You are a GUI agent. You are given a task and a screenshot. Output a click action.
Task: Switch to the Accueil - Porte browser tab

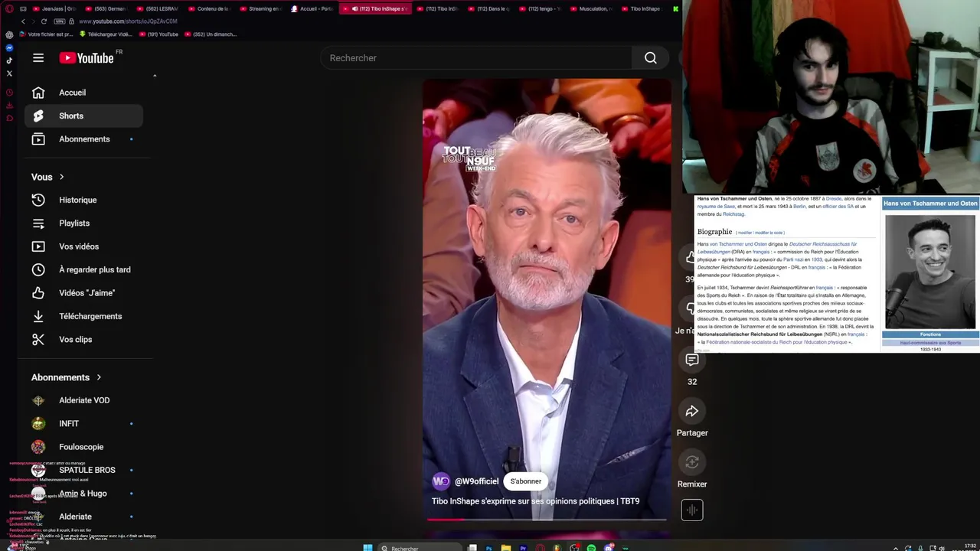click(x=312, y=8)
